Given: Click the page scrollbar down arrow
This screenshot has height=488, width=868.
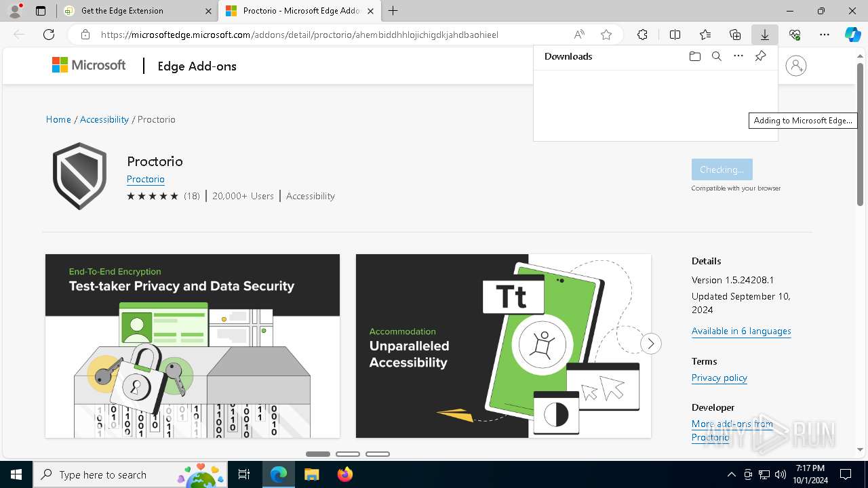Looking at the screenshot, I should coord(861,449).
